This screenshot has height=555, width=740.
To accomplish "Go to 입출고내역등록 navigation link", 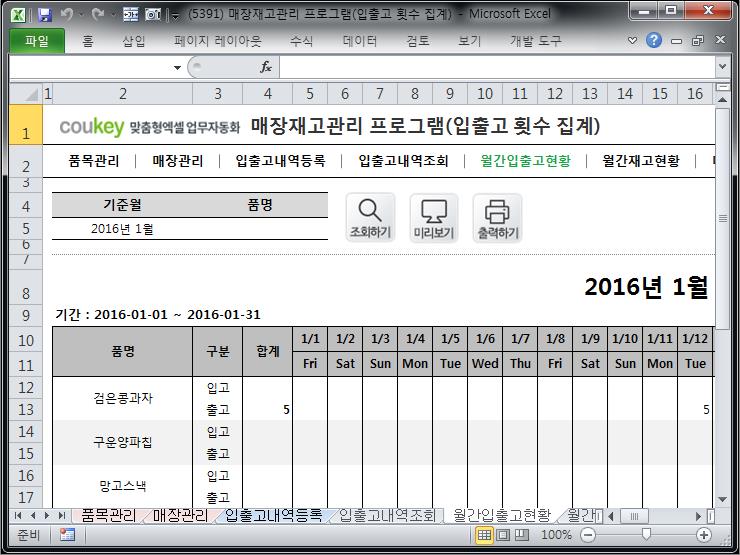I will click(280, 161).
